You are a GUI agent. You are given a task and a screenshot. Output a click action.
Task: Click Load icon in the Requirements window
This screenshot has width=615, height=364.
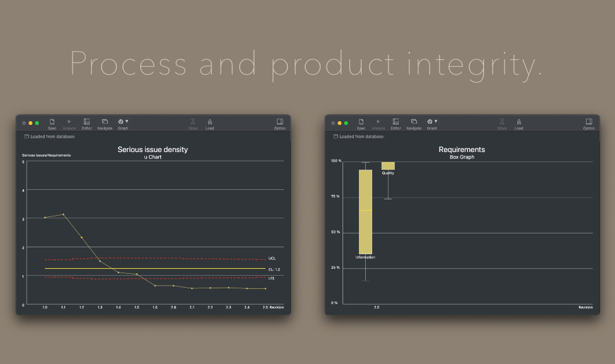pos(518,122)
